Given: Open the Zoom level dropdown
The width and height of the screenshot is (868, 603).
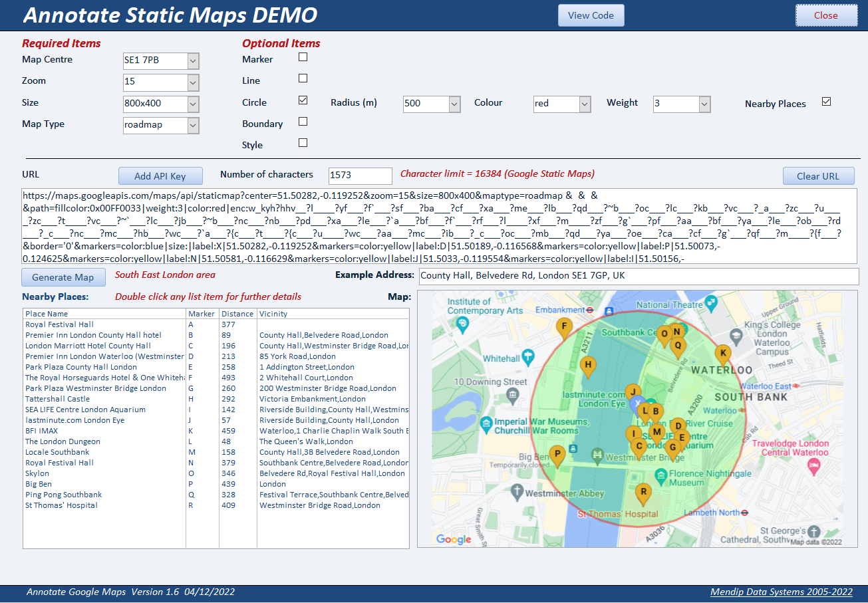Looking at the screenshot, I should point(193,82).
